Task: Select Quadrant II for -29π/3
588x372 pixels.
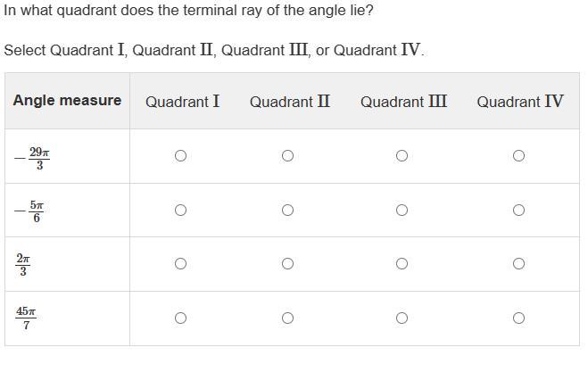Action: click(x=287, y=156)
